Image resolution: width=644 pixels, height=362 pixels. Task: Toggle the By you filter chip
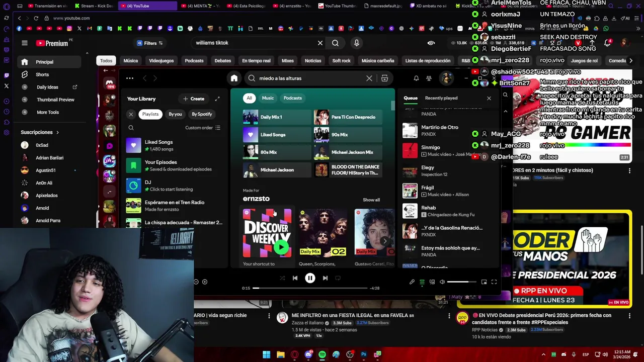coord(175,114)
